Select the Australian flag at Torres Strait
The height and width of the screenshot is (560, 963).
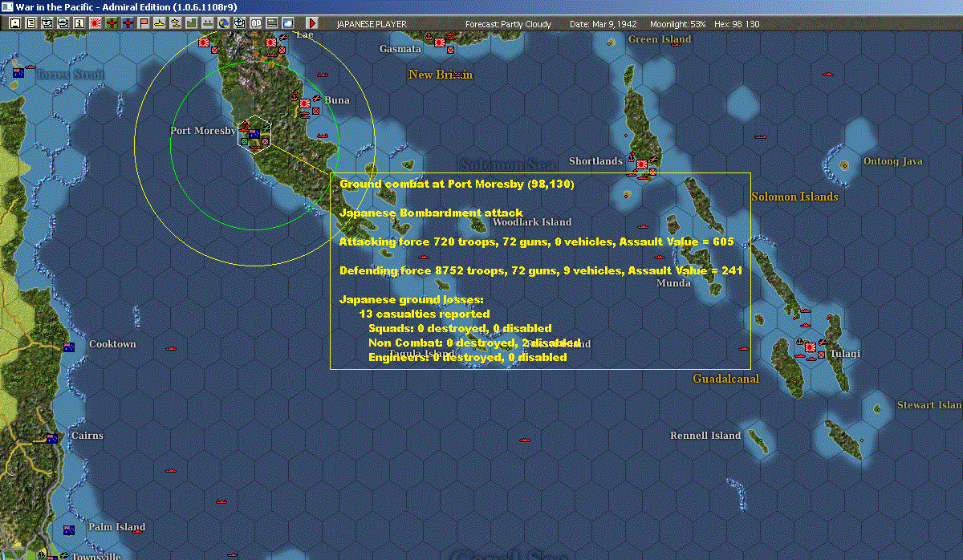[x=18, y=73]
